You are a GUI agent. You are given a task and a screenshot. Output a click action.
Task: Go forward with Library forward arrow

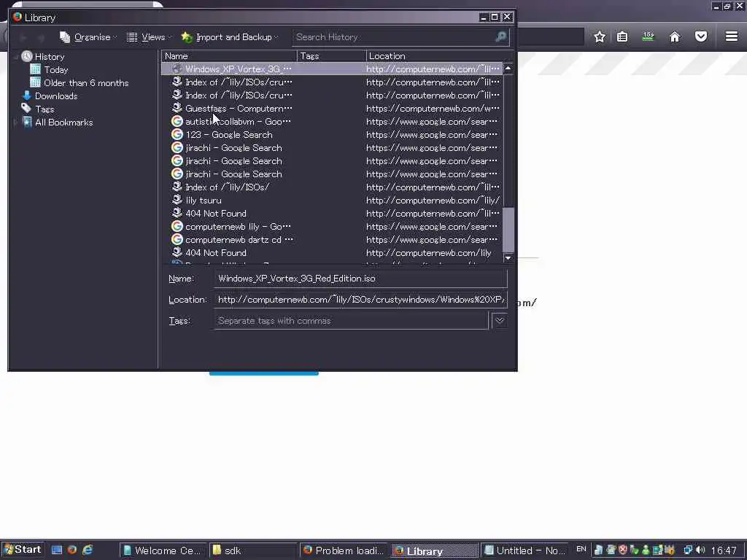[x=41, y=38]
